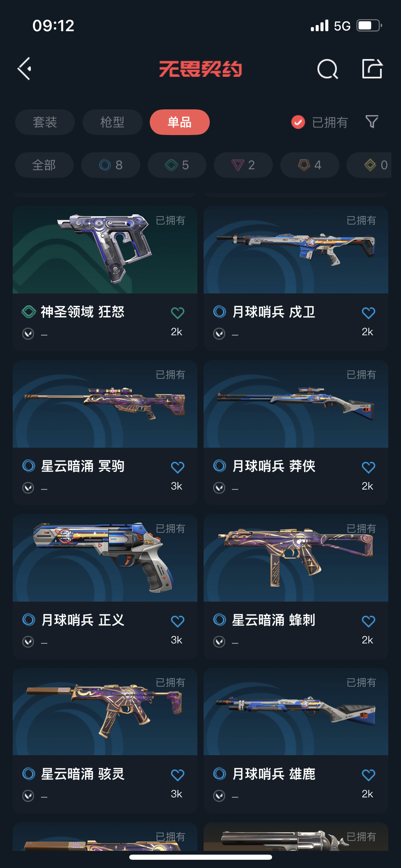
Task: Tap heart icon on 星云暗涌 蜂刺
Action: 368,621
